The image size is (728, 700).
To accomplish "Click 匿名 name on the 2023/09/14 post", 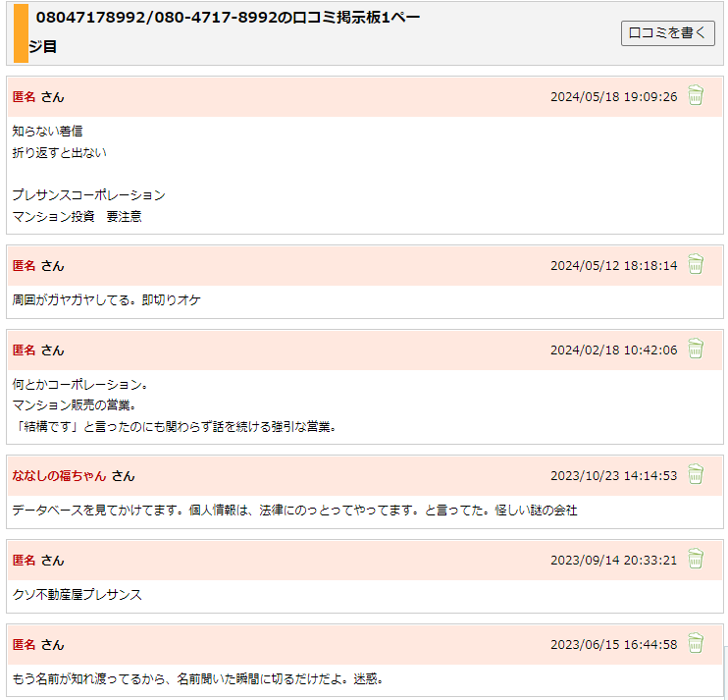I will 24,561.
